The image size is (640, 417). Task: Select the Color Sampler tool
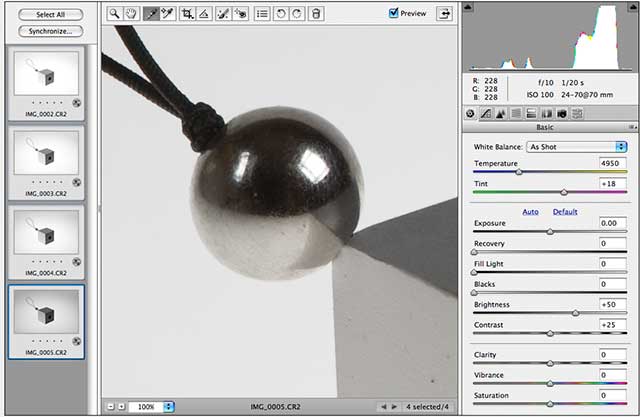coord(167,14)
